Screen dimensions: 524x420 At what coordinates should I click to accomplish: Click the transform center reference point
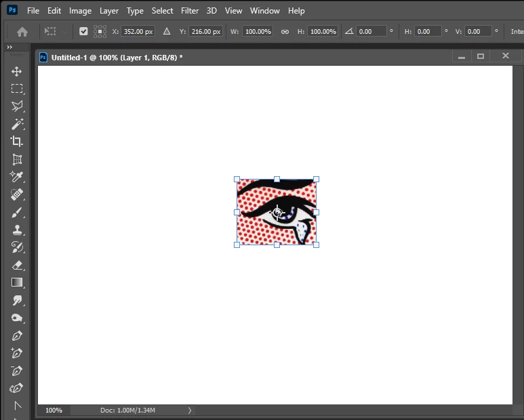(x=277, y=212)
